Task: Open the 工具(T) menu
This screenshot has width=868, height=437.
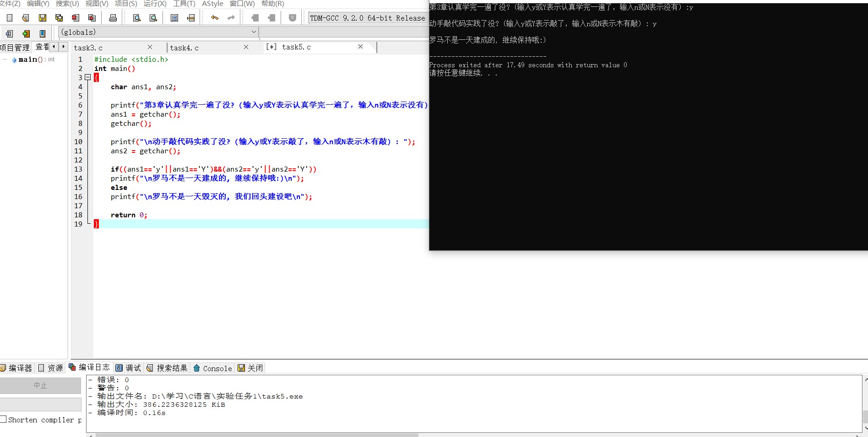Action: pos(184,4)
